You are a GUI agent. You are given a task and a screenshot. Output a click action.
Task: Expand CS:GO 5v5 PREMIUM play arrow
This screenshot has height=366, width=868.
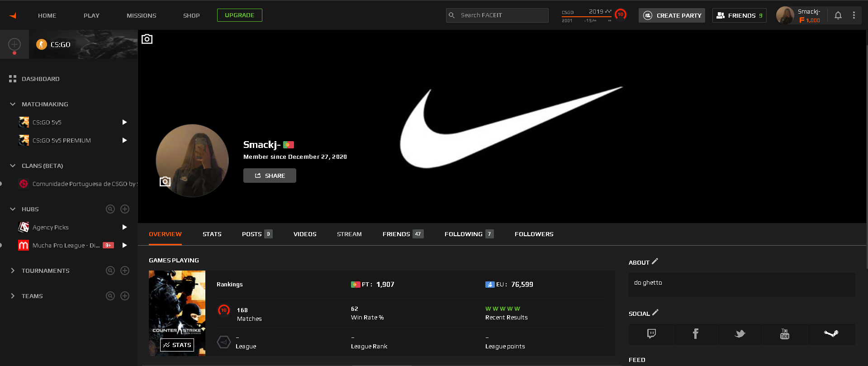click(124, 140)
